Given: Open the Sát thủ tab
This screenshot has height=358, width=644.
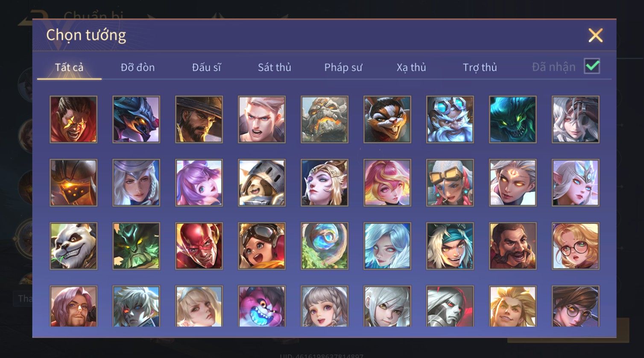Looking at the screenshot, I should pos(275,67).
